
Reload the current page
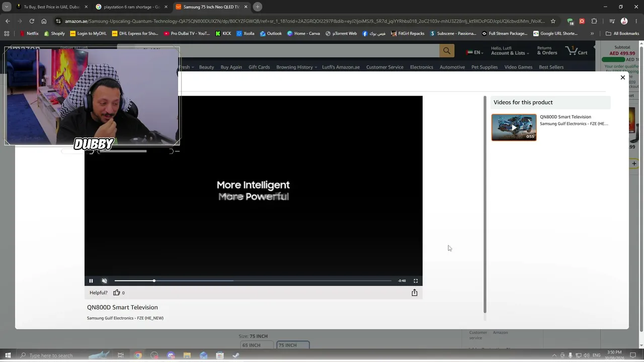[32, 21]
